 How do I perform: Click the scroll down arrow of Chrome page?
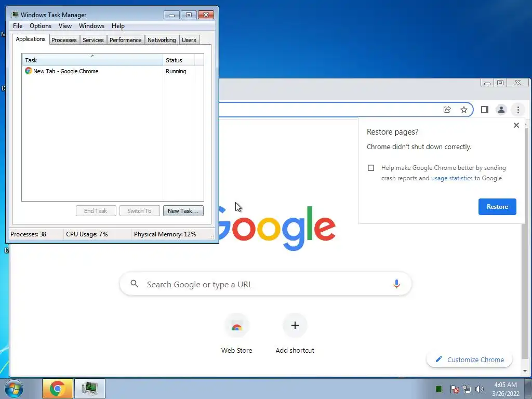(x=526, y=371)
